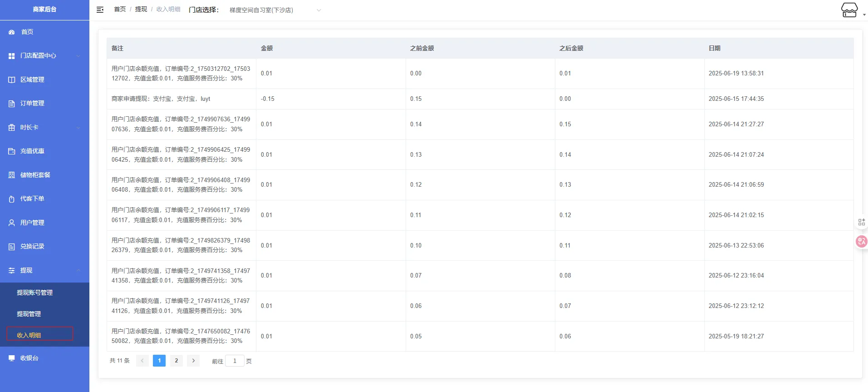The width and height of the screenshot is (868, 392).
Task: Click the page number jump input field
Action: point(235,361)
